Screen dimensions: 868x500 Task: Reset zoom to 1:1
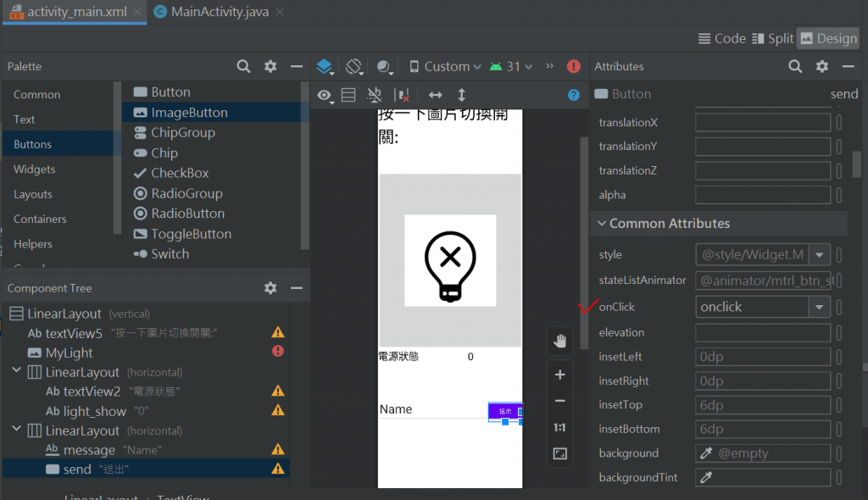[559, 427]
